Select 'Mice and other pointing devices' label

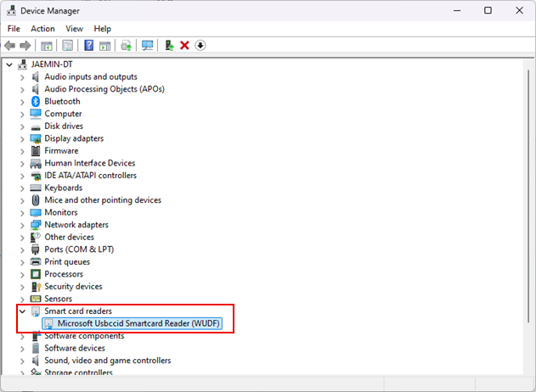103,200
